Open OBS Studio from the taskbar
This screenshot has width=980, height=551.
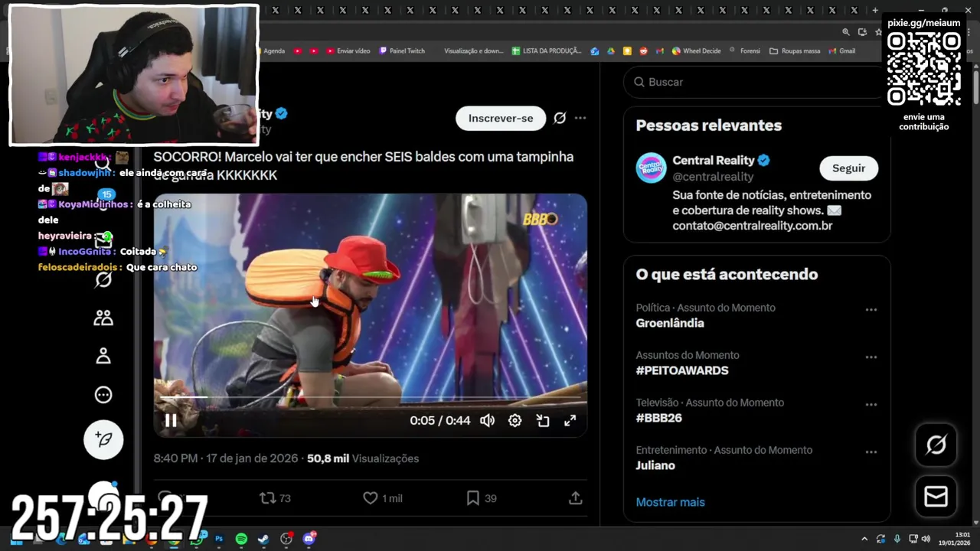point(286,539)
